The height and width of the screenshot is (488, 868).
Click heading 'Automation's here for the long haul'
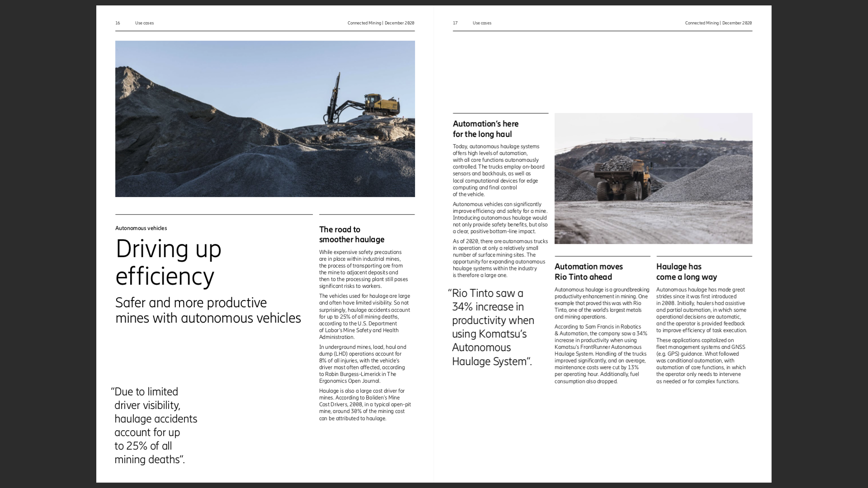tap(486, 129)
